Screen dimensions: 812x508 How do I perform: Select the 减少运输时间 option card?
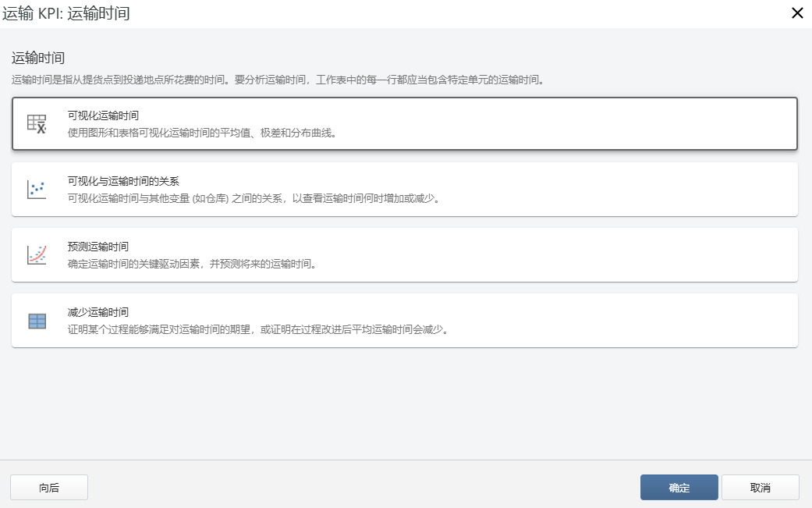click(406, 320)
